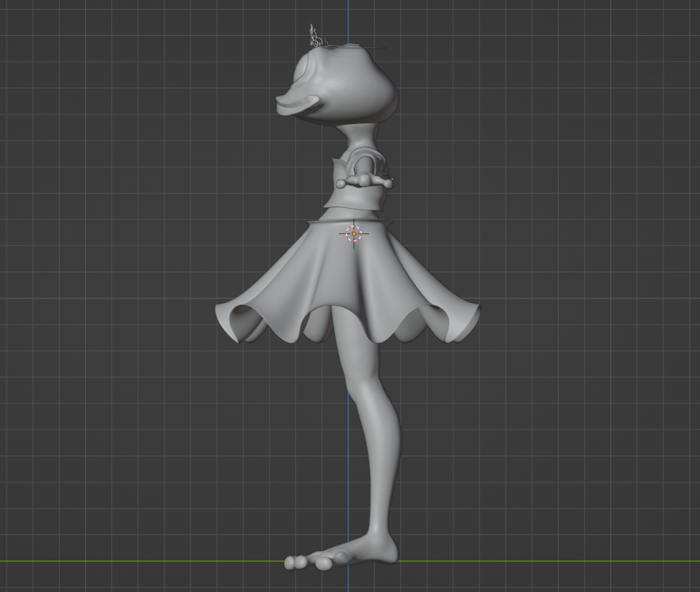Select the curly hair tuft atop the head
Screen dimensions: 700x592
[x=316, y=36]
